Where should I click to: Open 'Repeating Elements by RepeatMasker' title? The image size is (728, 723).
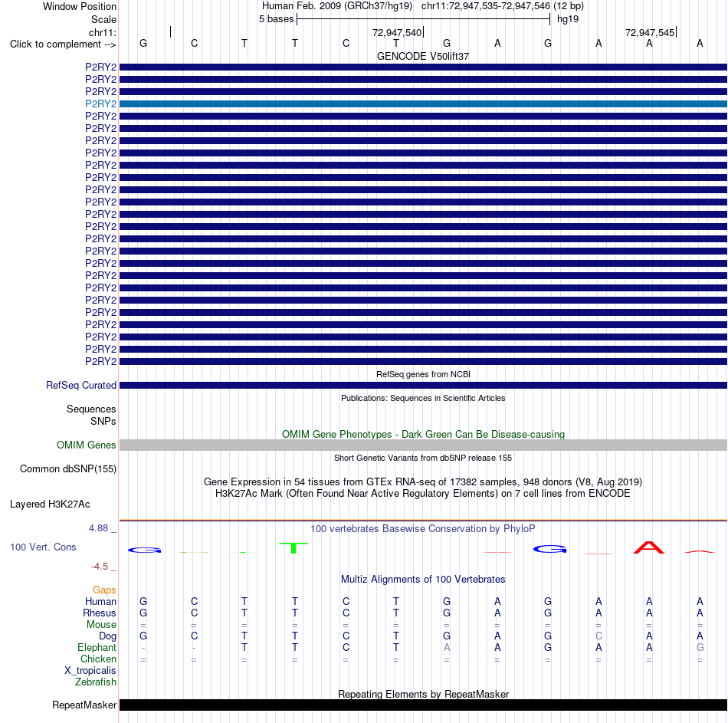click(423, 694)
